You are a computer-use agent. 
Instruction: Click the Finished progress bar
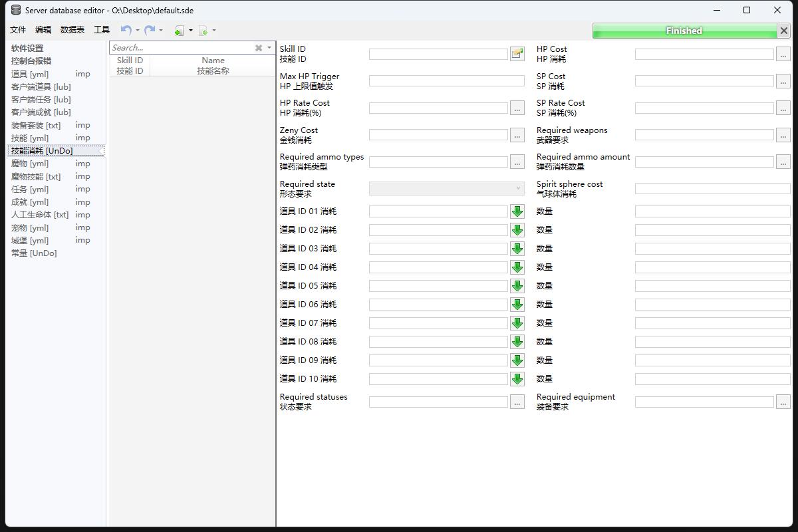pos(684,31)
